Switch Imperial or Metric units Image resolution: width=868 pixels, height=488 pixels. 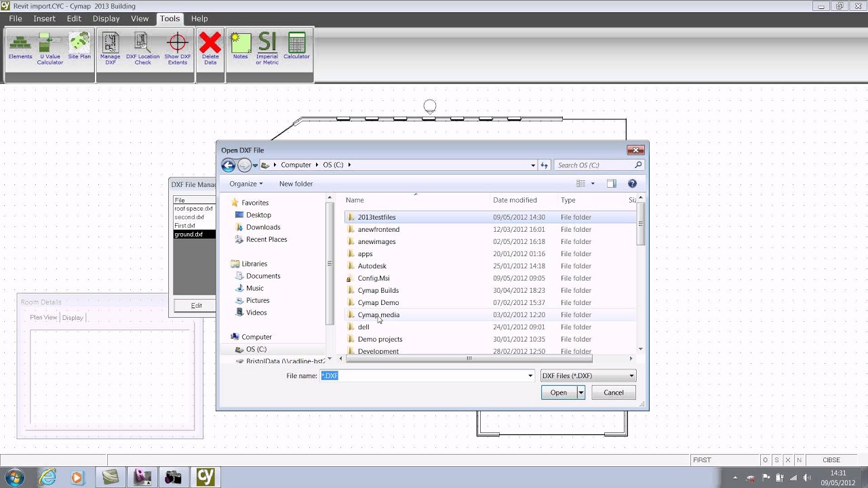click(x=267, y=49)
